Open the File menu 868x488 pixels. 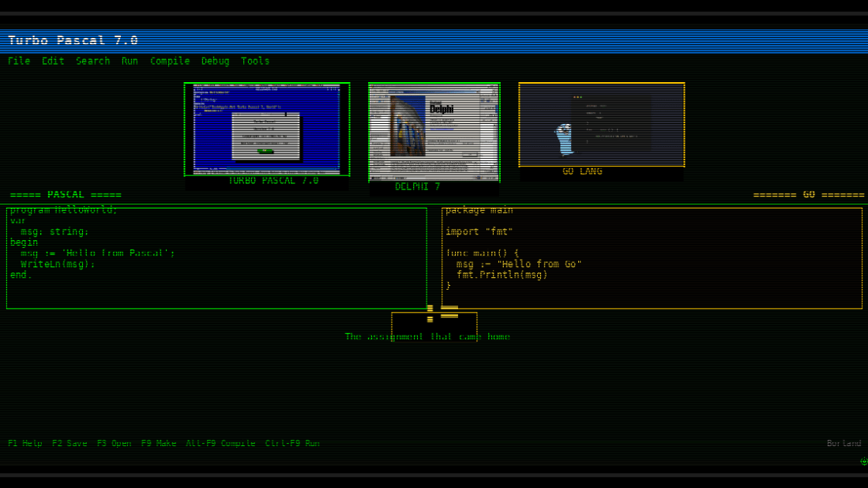point(19,61)
